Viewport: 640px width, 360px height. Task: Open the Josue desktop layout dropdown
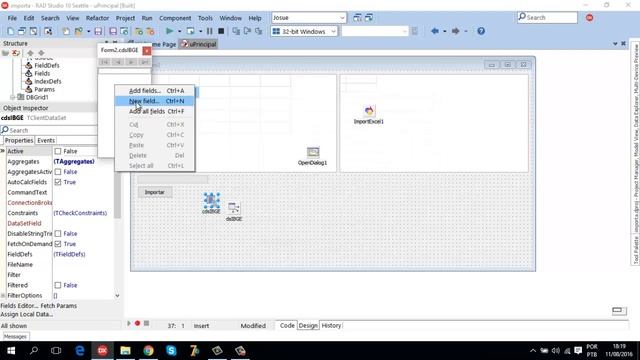click(x=342, y=18)
